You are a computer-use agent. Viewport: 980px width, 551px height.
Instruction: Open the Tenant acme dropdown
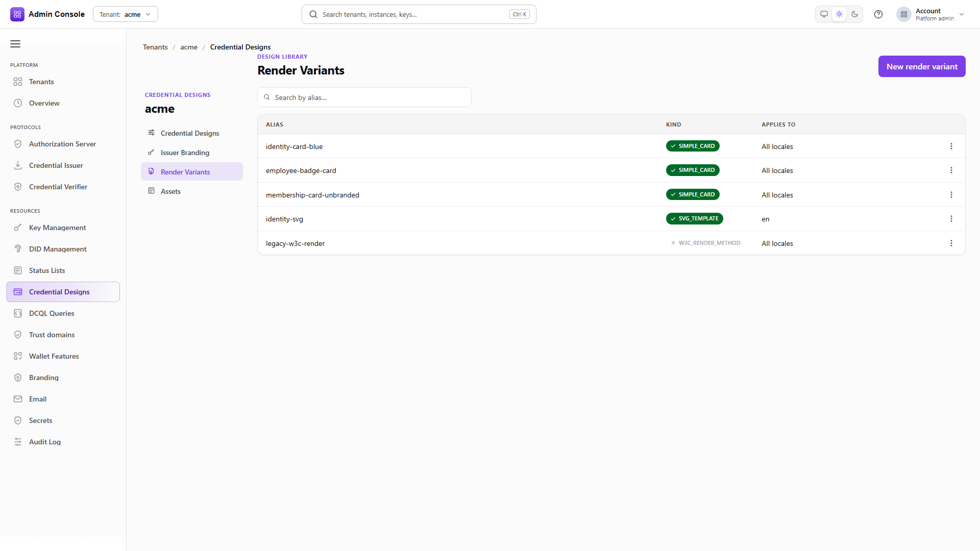(126, 14)
